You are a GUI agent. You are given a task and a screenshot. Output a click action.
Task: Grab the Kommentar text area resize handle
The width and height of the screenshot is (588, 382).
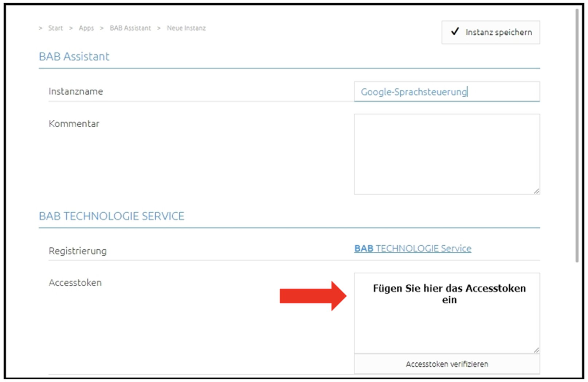click(537, 191)
